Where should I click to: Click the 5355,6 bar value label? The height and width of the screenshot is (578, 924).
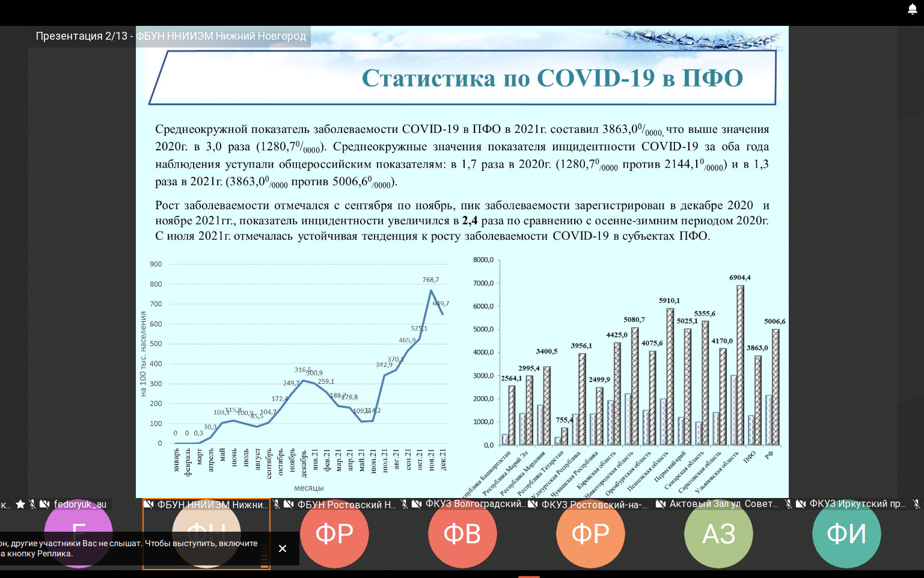pyautogui.click(x=705, y=313)
